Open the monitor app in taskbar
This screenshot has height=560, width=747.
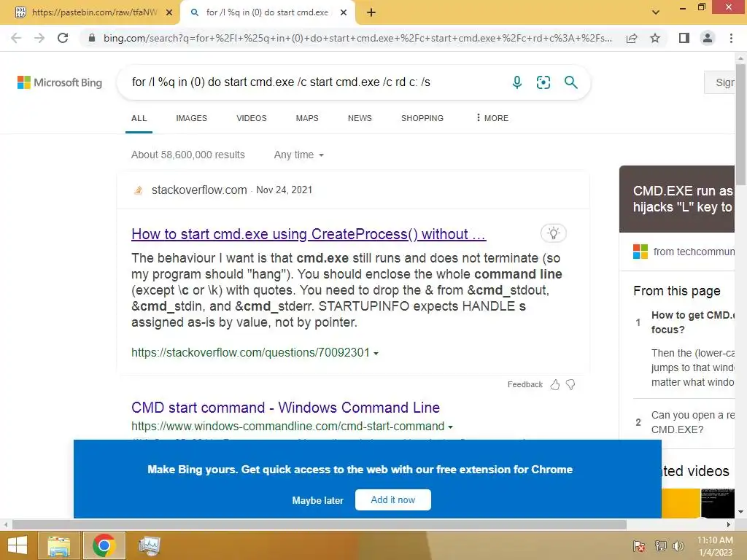pos(150,545)
